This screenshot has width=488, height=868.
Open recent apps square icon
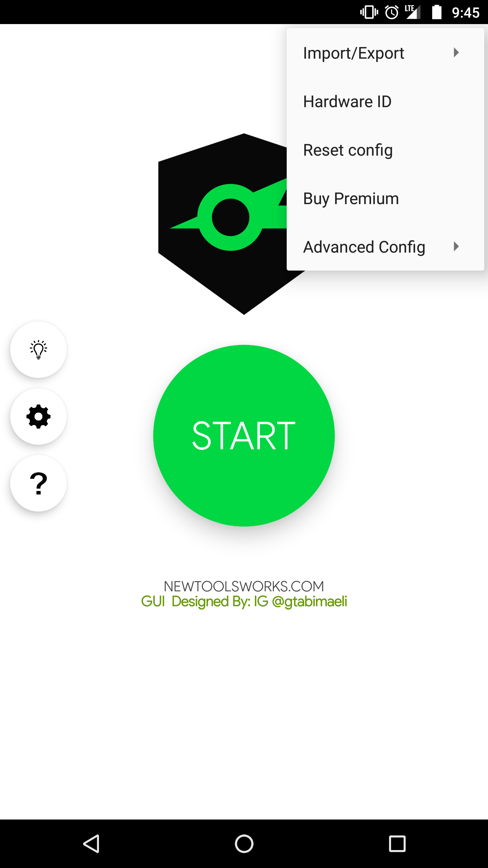(x=397, y=844)
